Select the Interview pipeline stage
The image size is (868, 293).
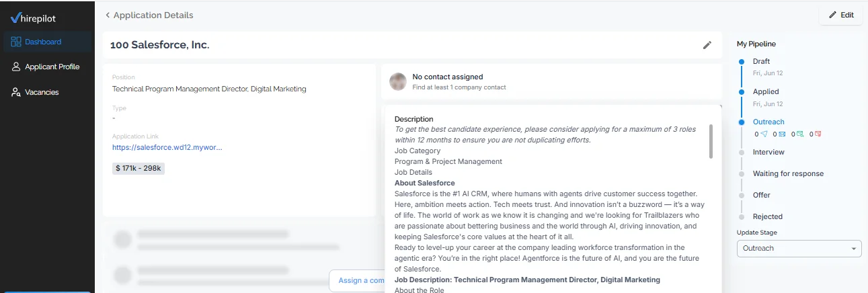(768, 152)
